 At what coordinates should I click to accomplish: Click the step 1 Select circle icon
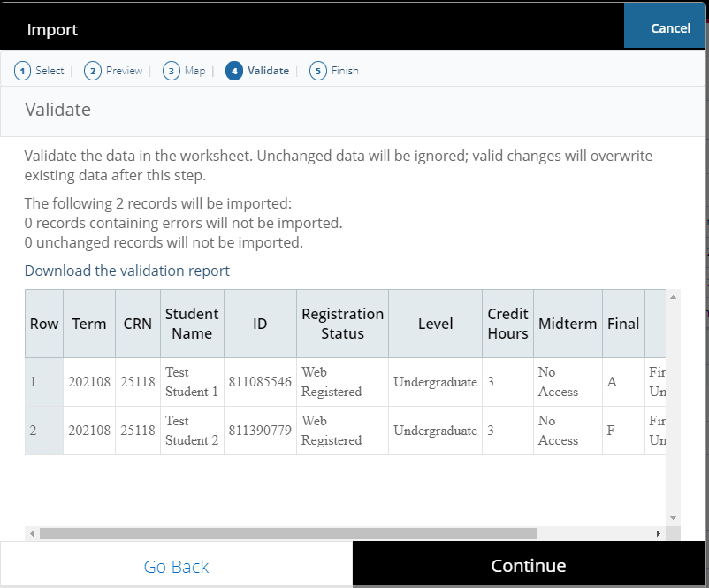(21, 70)
